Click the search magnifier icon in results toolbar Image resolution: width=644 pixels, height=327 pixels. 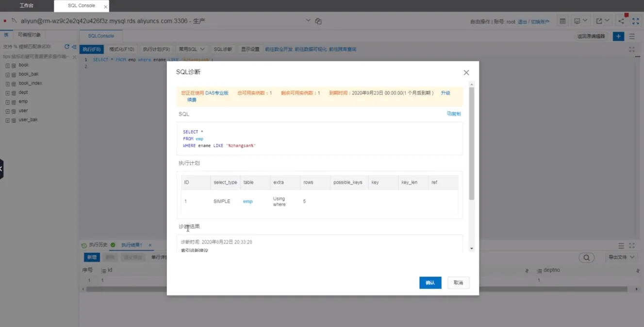click(586, 258)
